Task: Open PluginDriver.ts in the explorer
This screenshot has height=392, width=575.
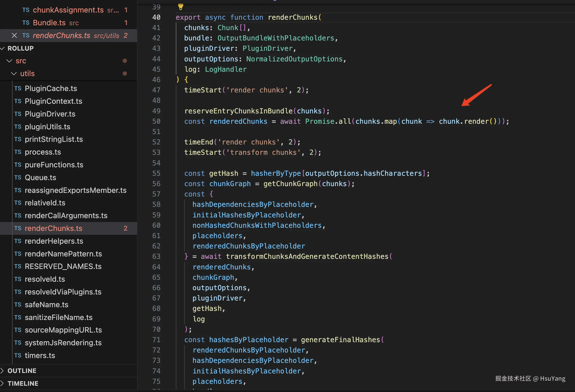Action: coord(50,114)
